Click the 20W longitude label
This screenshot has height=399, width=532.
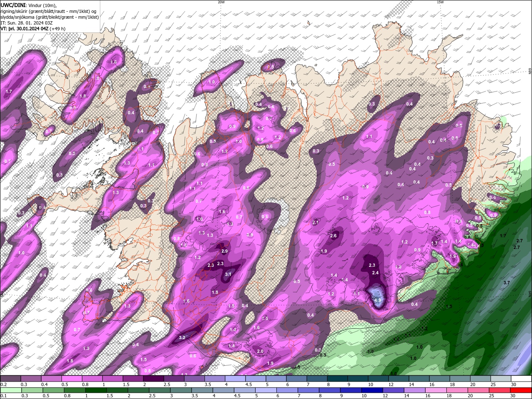click(x=221, y=2)
